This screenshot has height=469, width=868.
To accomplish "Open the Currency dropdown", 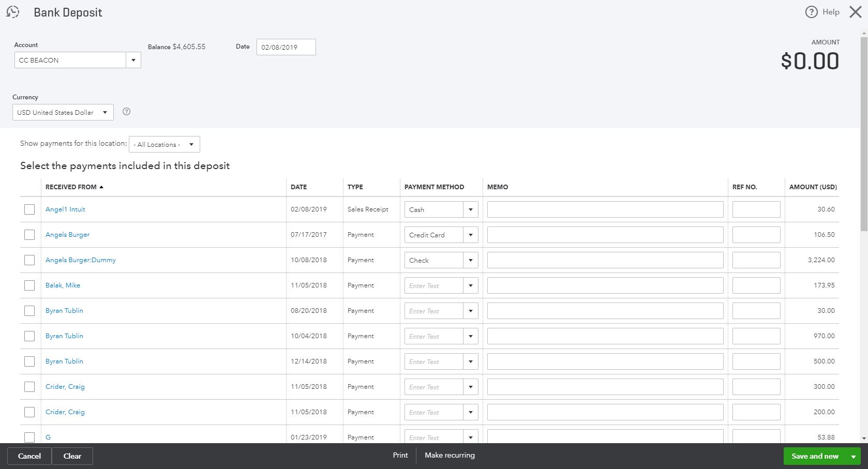I will tap(105, 112).
